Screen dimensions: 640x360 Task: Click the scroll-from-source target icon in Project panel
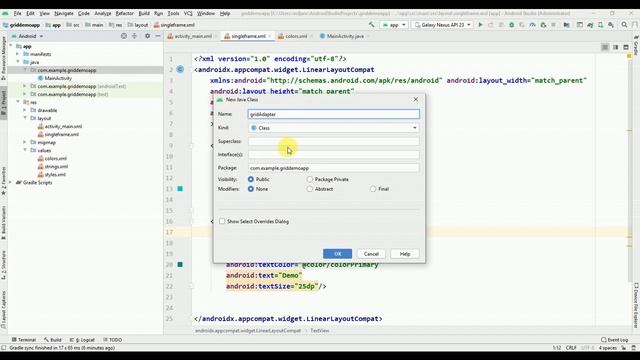pyautogui.click(x=124, y=36)
